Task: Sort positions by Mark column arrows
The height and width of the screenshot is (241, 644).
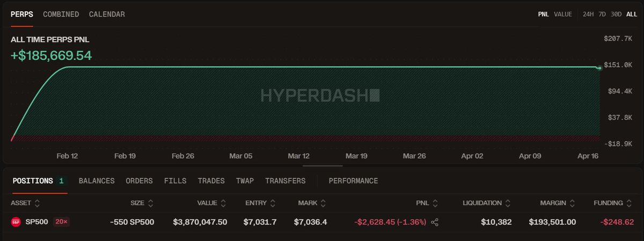Action: coord(322,203)
